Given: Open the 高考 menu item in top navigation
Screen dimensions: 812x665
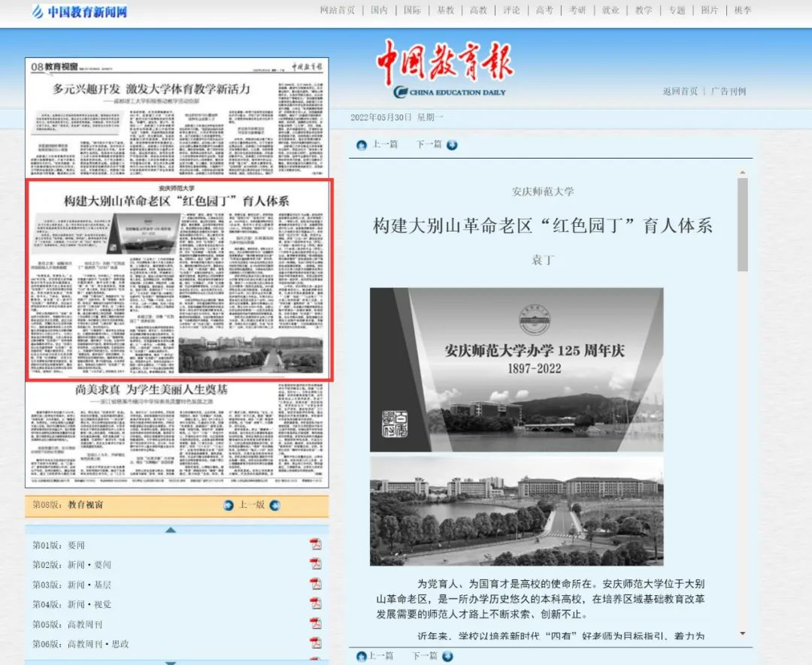Looking at the screenshot, I should click(x=544, y=11).
